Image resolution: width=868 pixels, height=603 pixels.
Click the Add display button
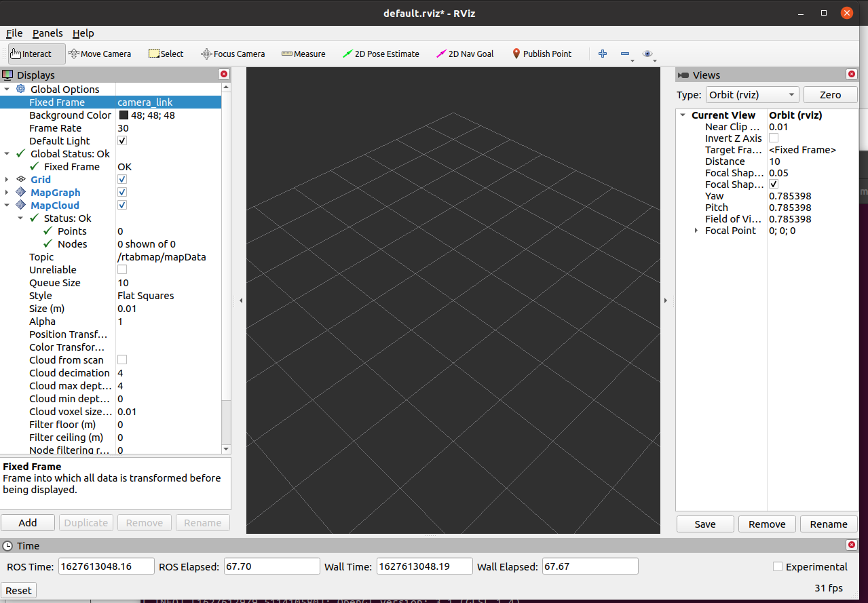click(28, 523)
